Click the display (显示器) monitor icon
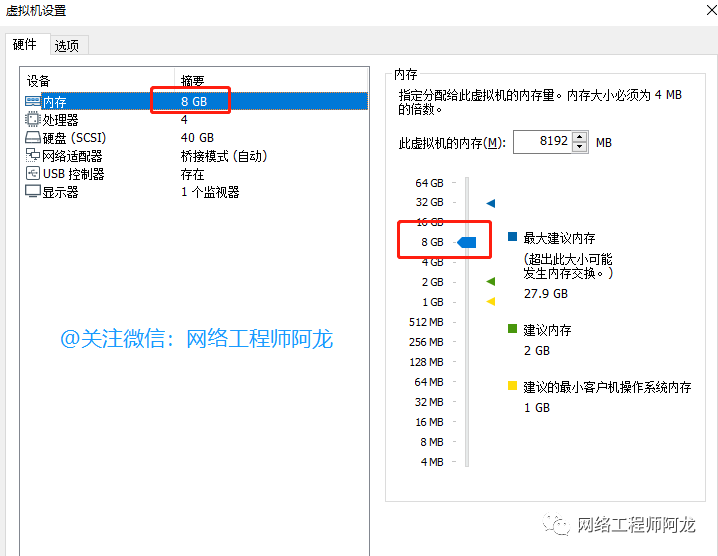The height and width of the screenshot is (556, 718). tap(33, 191)
